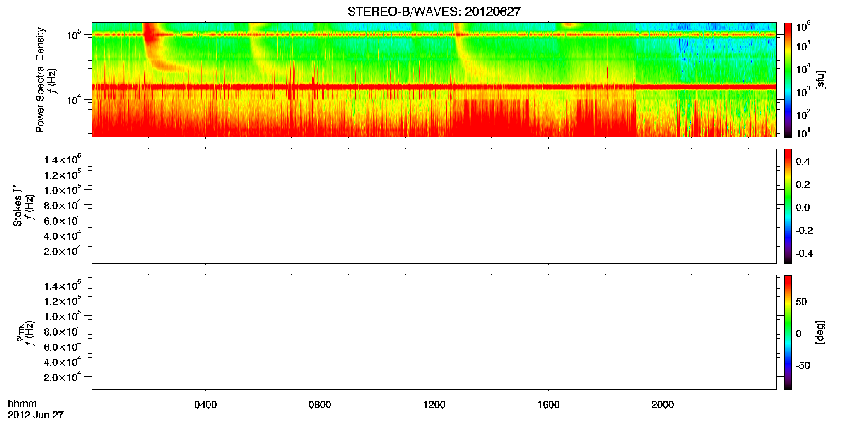This screenshot has width=868, height=447.
Task: Click the "[sfu]" unit label
Action: coord(820,80)
